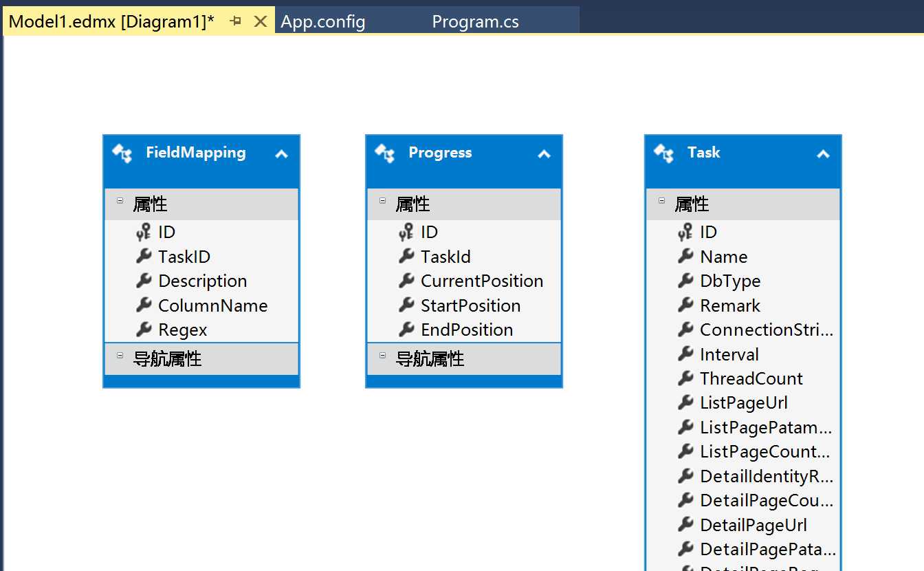Select the Remark property text
924x571 pixels.
[x=730, y=305]
